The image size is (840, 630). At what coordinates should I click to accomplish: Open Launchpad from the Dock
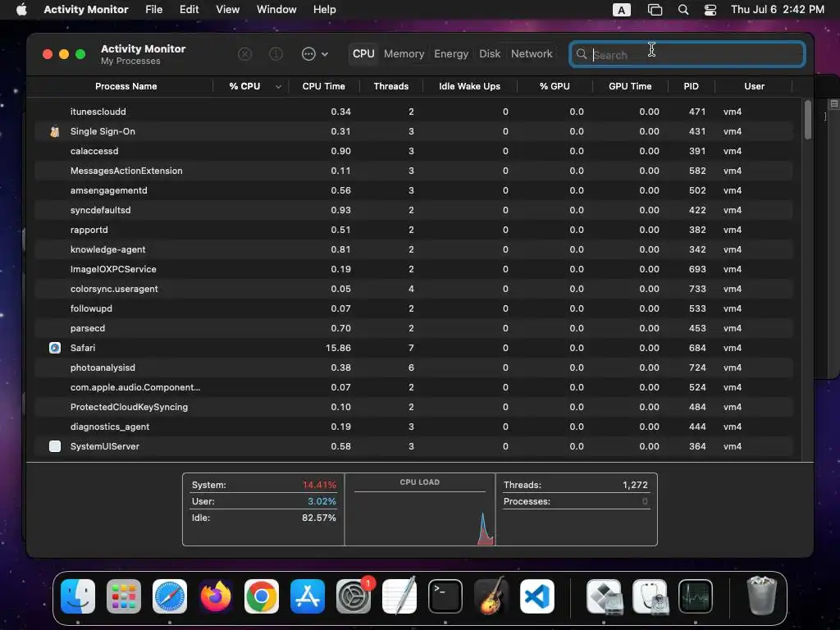(x=124, y=596)
